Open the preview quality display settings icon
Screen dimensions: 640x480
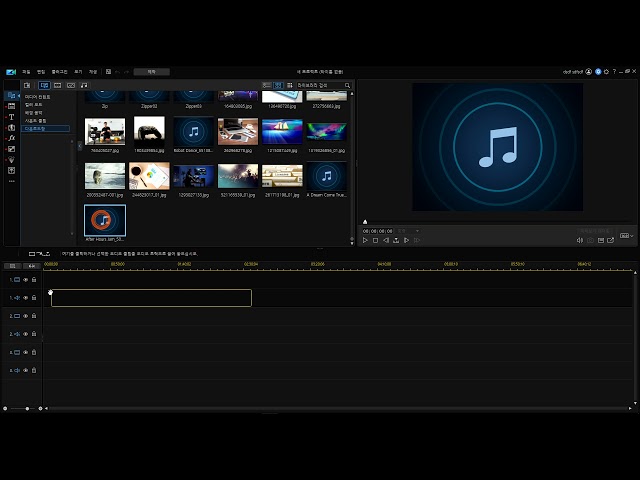(x=601, y=240)
